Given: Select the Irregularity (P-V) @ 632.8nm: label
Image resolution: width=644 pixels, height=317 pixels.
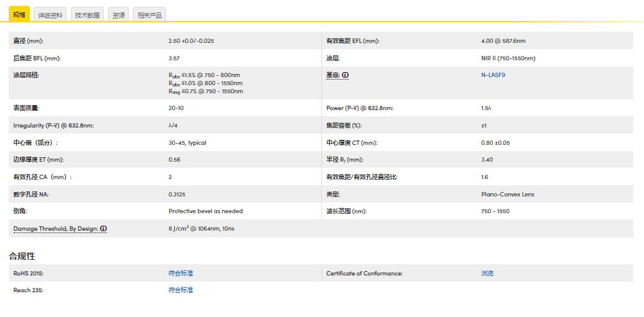Looking at the screenshot, I should pyautogui.click(x=53, y=125).
